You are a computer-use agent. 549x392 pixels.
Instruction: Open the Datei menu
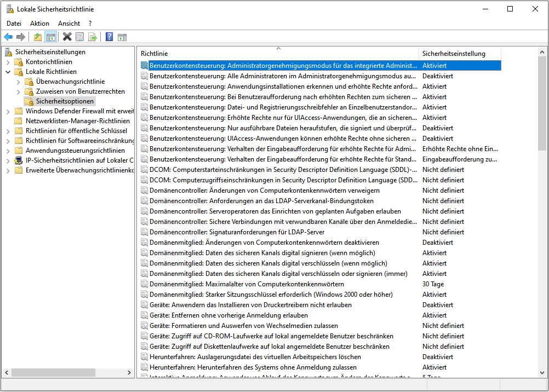14,24
